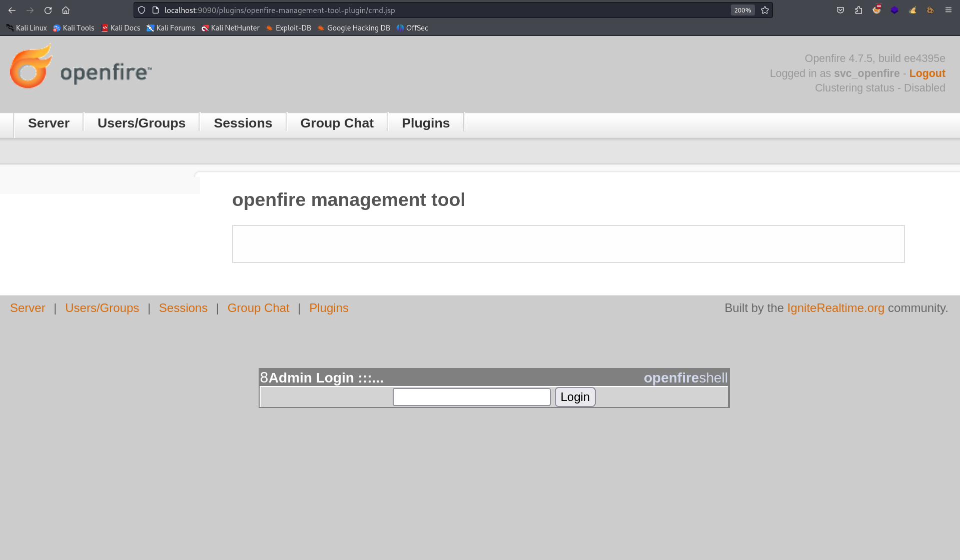Visit the IgniteRealtime.org link

click(835, 308)
